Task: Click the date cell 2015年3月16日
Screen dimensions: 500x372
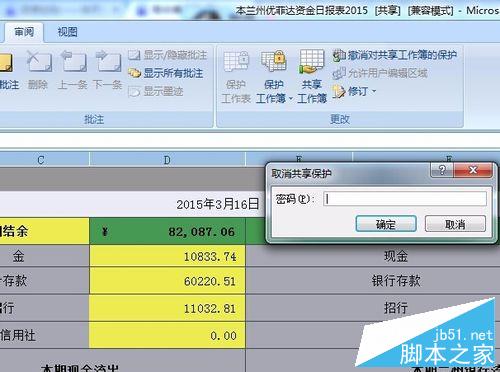Action: tap(218, 204)
